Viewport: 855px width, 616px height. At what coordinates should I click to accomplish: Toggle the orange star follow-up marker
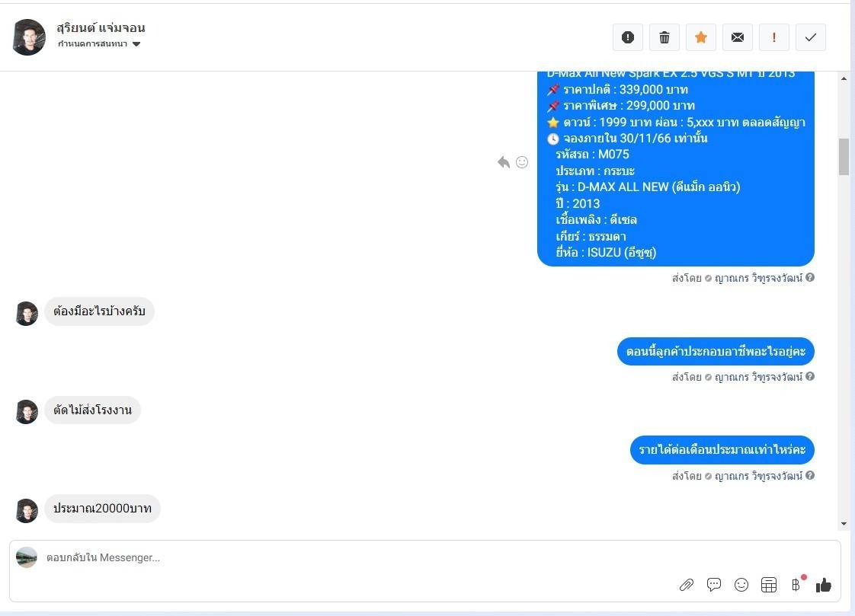700,37
